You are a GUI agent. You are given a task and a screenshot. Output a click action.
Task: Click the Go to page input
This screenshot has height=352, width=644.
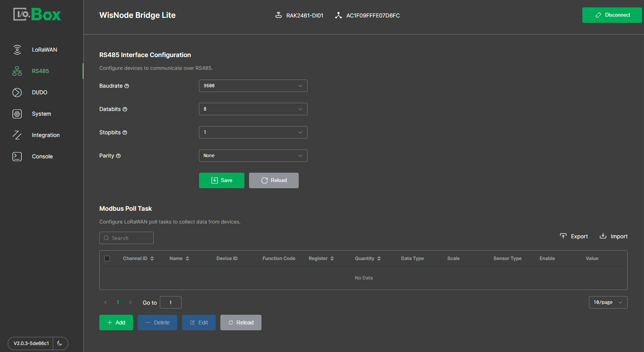coord(171,302)
